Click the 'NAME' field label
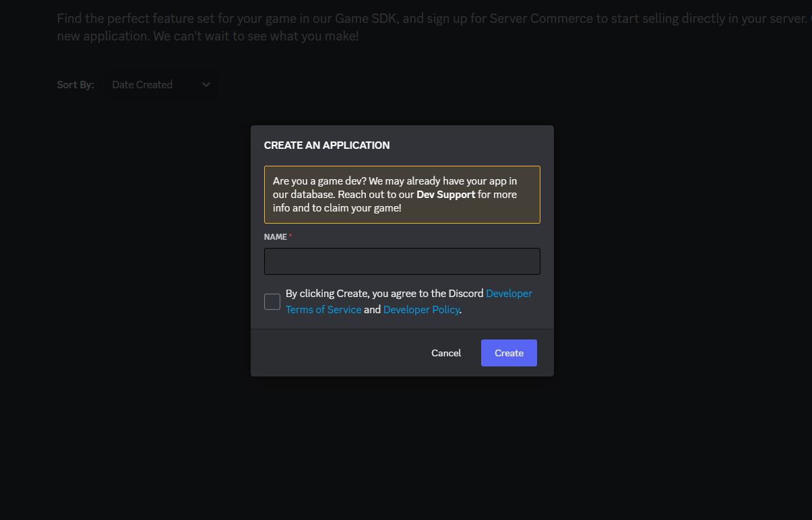812x520 pixels. (x=276, y=237)
